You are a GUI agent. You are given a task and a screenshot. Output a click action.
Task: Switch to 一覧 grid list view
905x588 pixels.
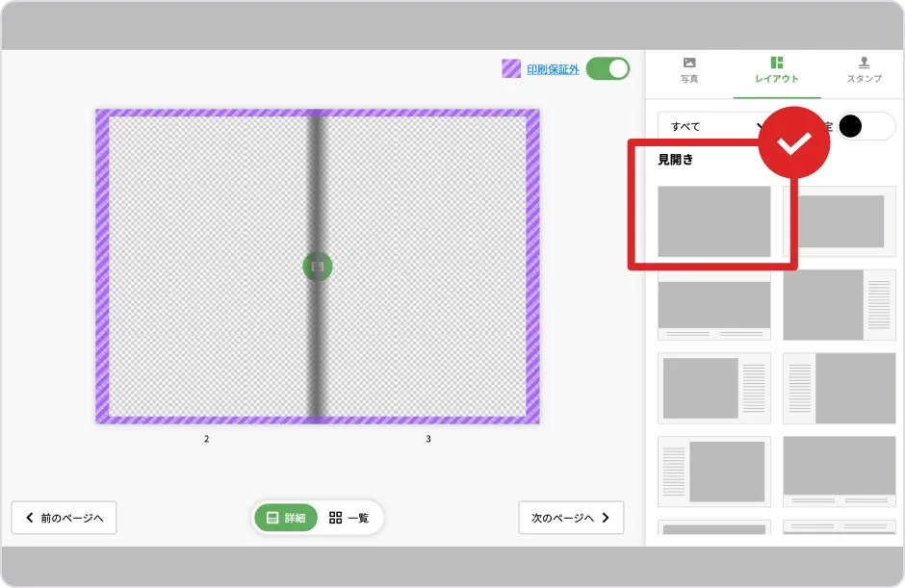tap(349, 518)
